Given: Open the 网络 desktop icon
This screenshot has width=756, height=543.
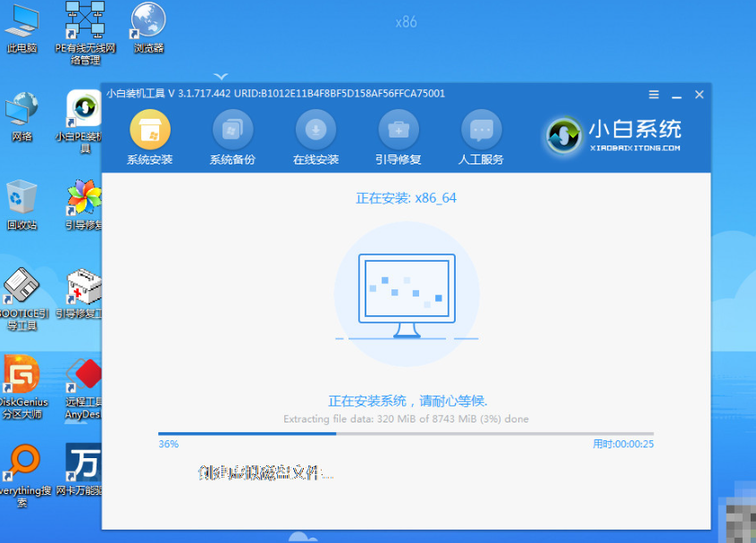Looking at the screenshot, I should (22, 113).
